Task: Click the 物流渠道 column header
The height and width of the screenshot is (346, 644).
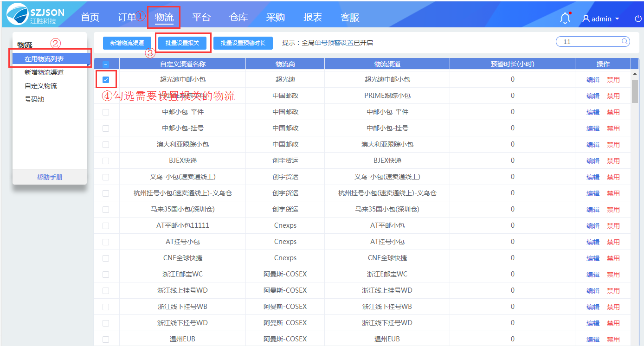Action: 387,64
